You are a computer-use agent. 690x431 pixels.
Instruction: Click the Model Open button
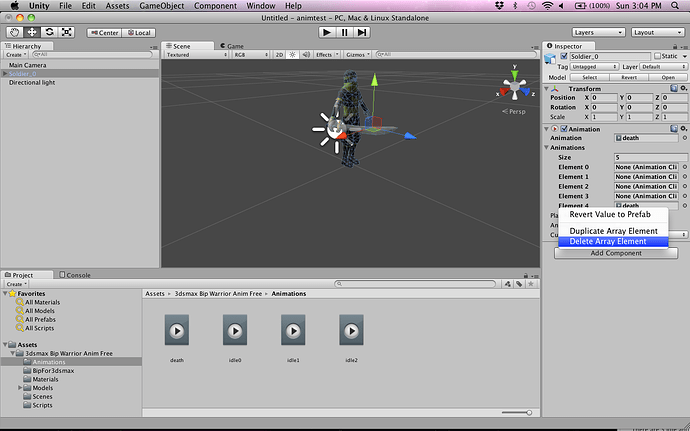(668, 77)
